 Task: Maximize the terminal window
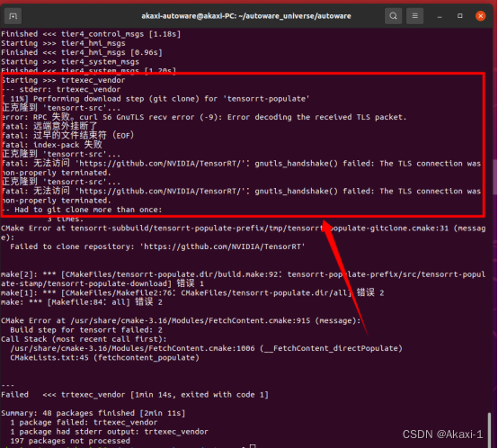[460, 16]
